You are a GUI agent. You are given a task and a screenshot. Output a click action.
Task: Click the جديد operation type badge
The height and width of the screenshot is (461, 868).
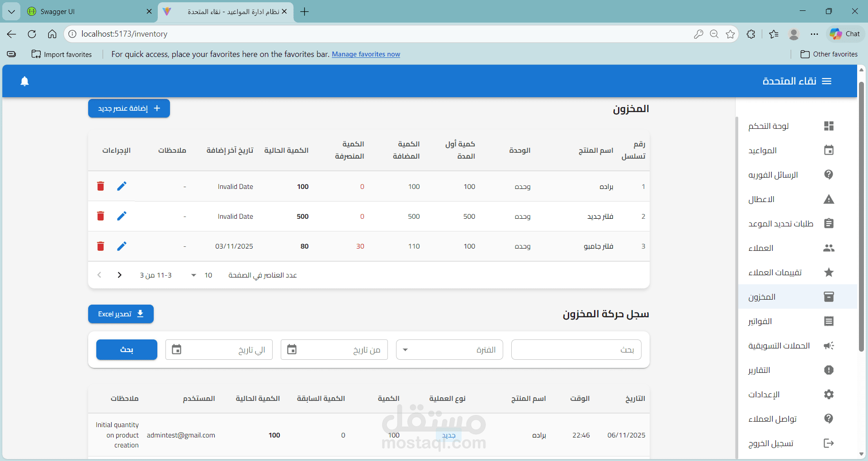[x=448, y=435]
